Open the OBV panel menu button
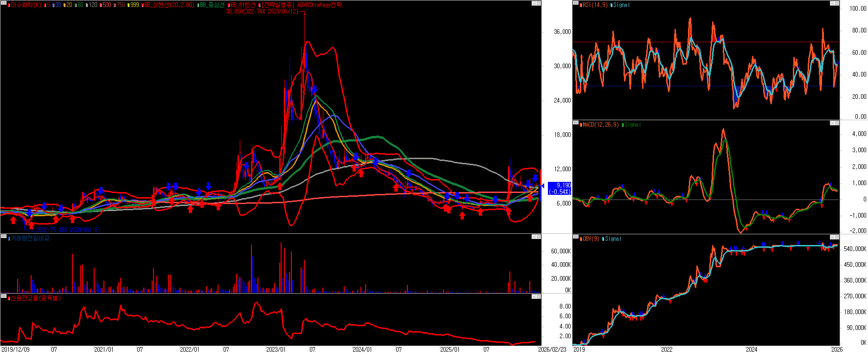 click(x=576, y=237)
